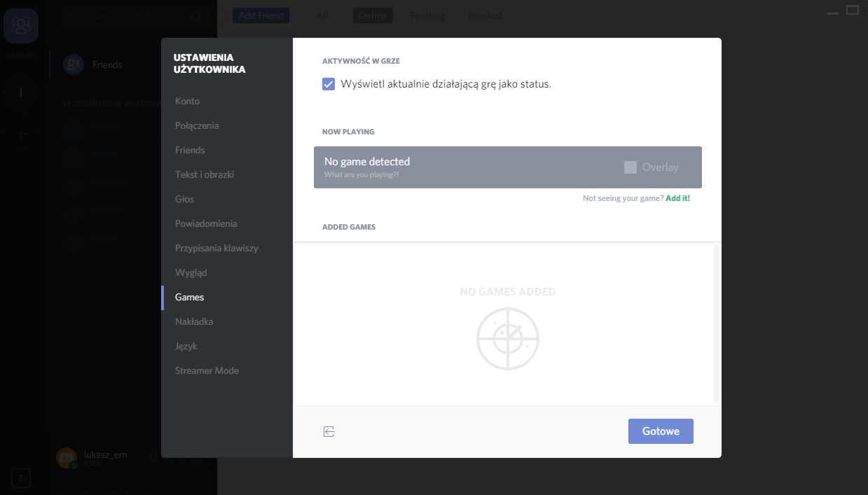Image resolution: width=868 pixels, height=495 pixels.
Task: Click the add server plus icon
Action: pyautogui.click(x=21, y=134)
